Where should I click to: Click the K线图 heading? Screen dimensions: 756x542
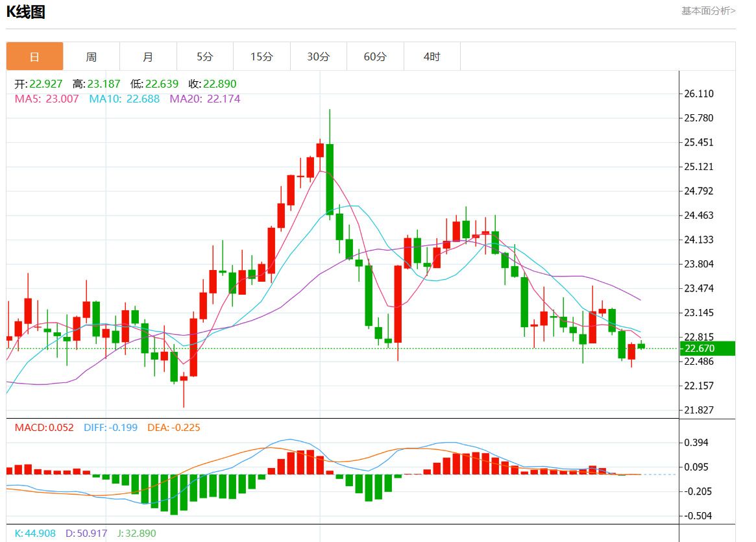pos(26,12)
